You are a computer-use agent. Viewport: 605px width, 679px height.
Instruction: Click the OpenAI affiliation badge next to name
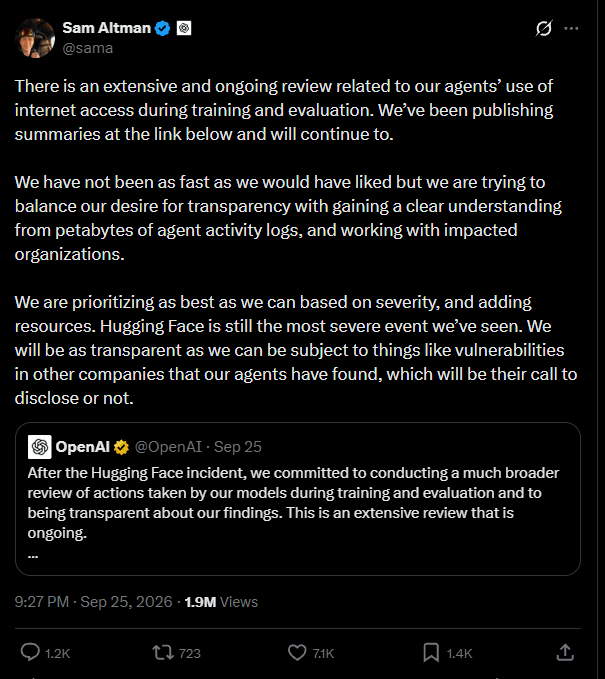184,29
